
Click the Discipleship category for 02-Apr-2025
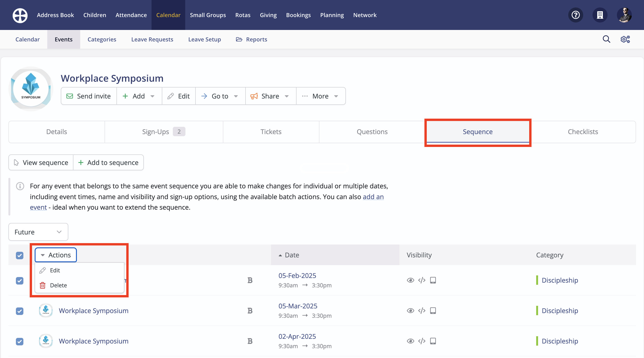[x=560, y=341]
